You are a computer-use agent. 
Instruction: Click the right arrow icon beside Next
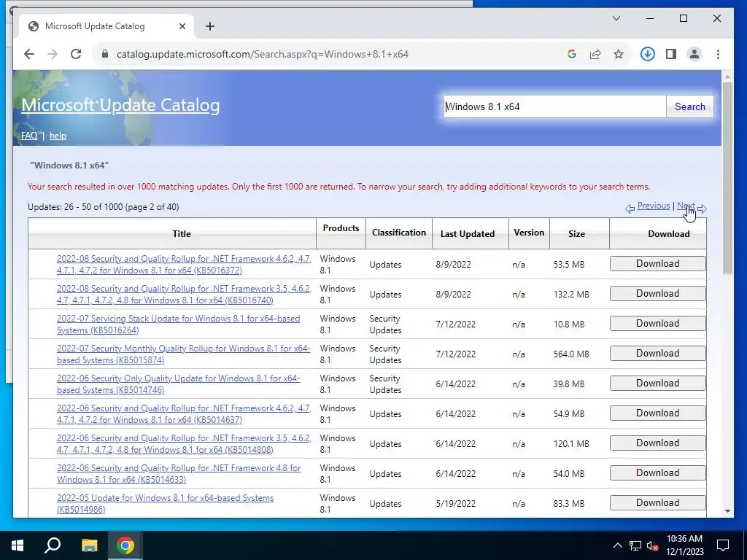tap(702, 209)
